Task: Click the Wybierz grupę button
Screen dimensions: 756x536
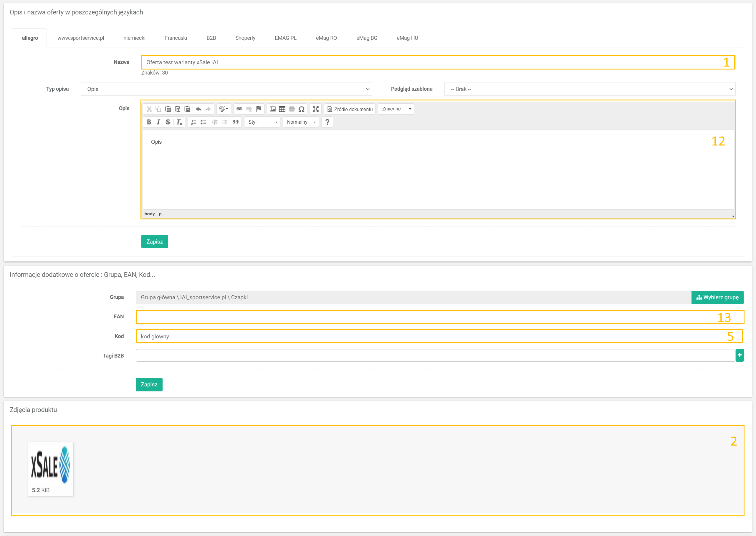Action: [717, 297]
